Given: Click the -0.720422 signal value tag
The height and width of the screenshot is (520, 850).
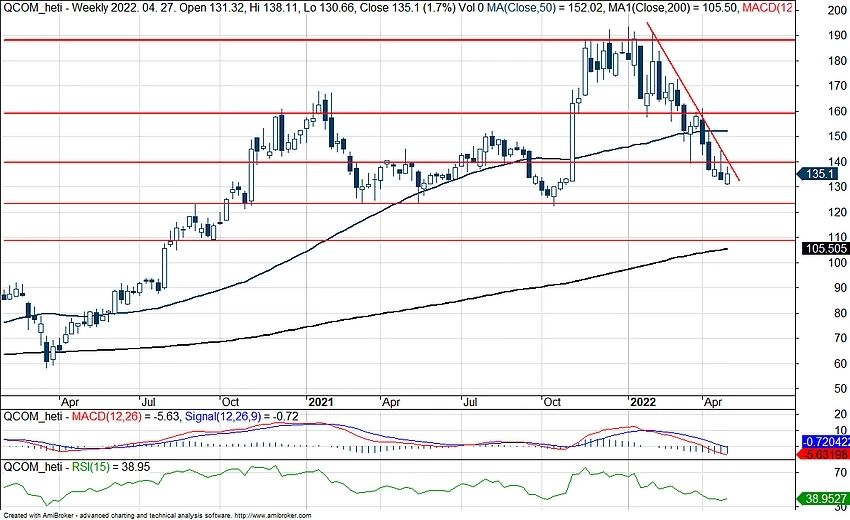Looking at the screenshot, I should [826, 441].
